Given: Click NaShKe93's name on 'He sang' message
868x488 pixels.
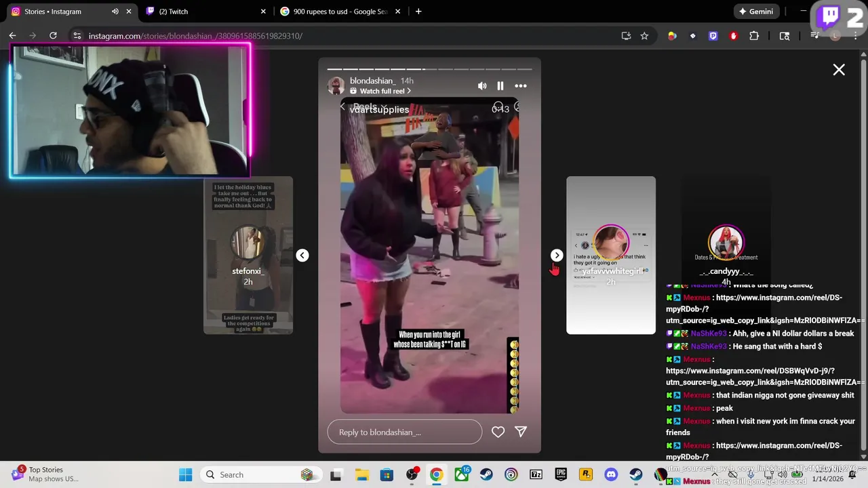Looking at the screenshot, I should pos(709,346).
